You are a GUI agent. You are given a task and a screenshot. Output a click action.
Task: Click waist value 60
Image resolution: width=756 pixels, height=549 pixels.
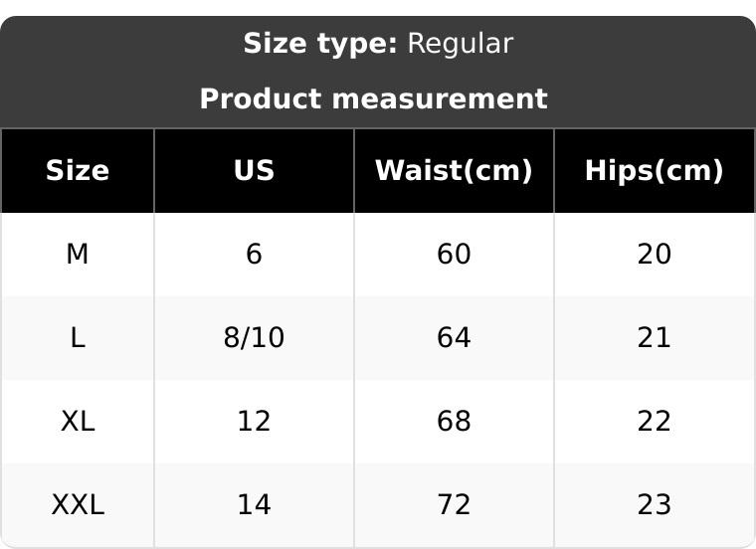point(455,255)
